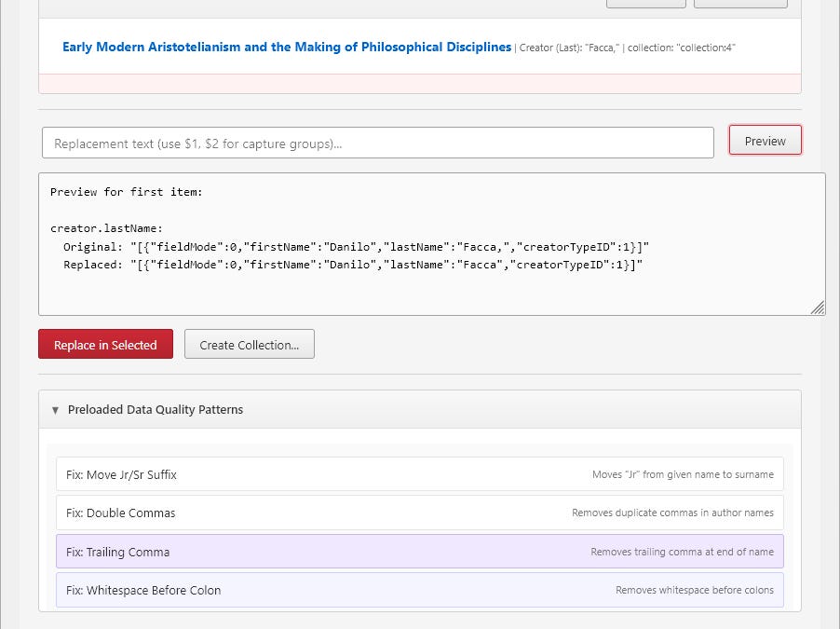The image size is (840, 629).
Task: Click the creator.lastName: label in preview
Action: [x=106, y=228]
